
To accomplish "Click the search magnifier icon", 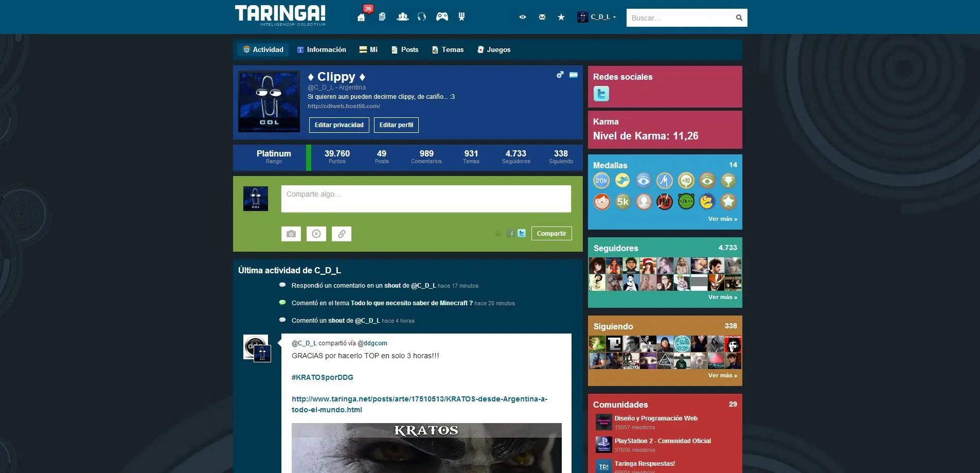I will pos(739,18).
